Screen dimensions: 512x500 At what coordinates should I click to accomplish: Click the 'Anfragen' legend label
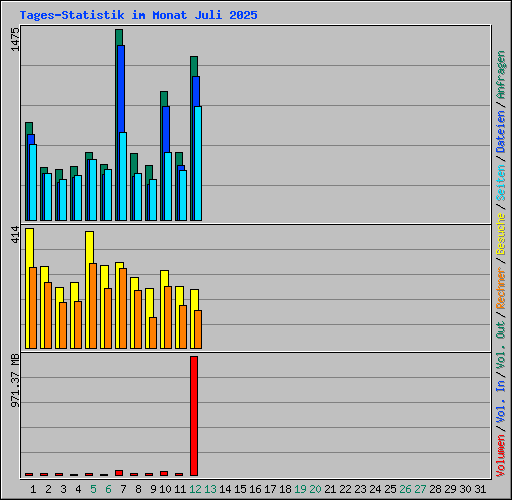tap(501, 75)
